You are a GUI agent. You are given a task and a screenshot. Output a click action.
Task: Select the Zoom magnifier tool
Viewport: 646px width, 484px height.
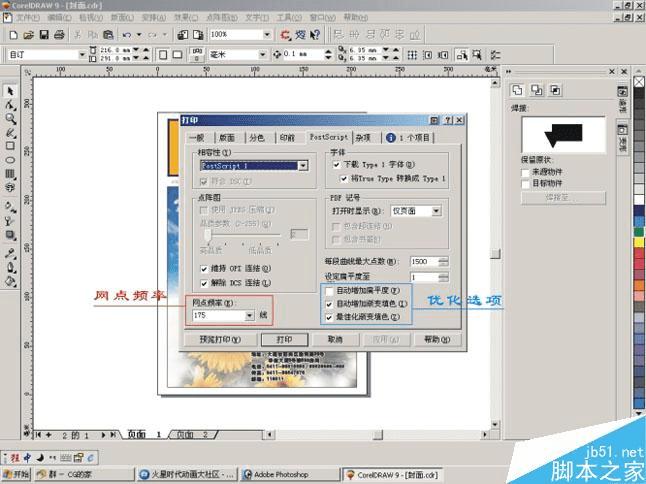10,119
